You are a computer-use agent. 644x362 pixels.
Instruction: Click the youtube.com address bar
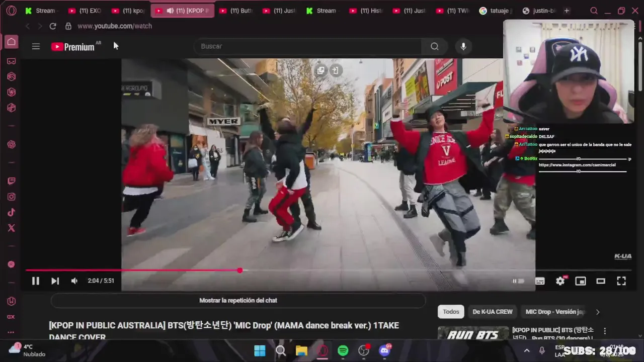point(115,26)
